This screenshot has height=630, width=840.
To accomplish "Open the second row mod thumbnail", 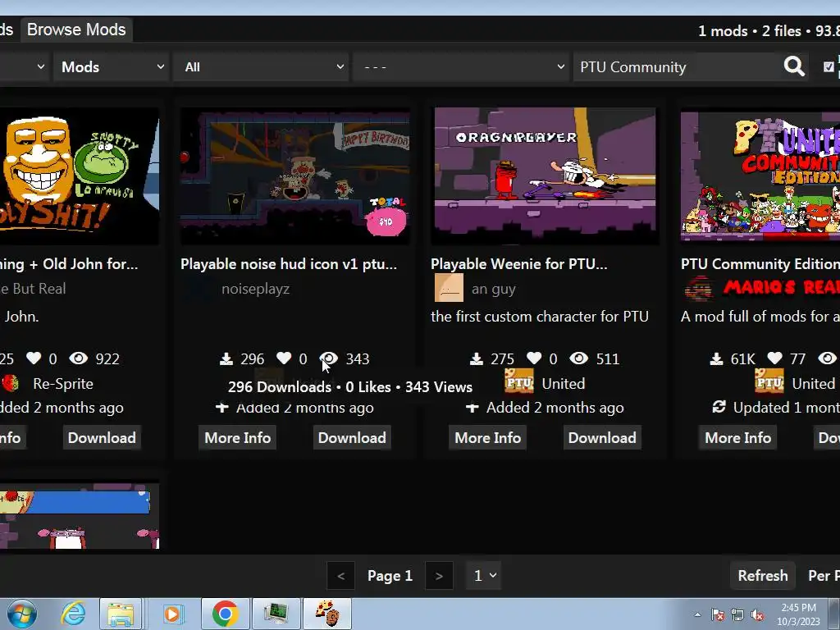I will 80,516.
